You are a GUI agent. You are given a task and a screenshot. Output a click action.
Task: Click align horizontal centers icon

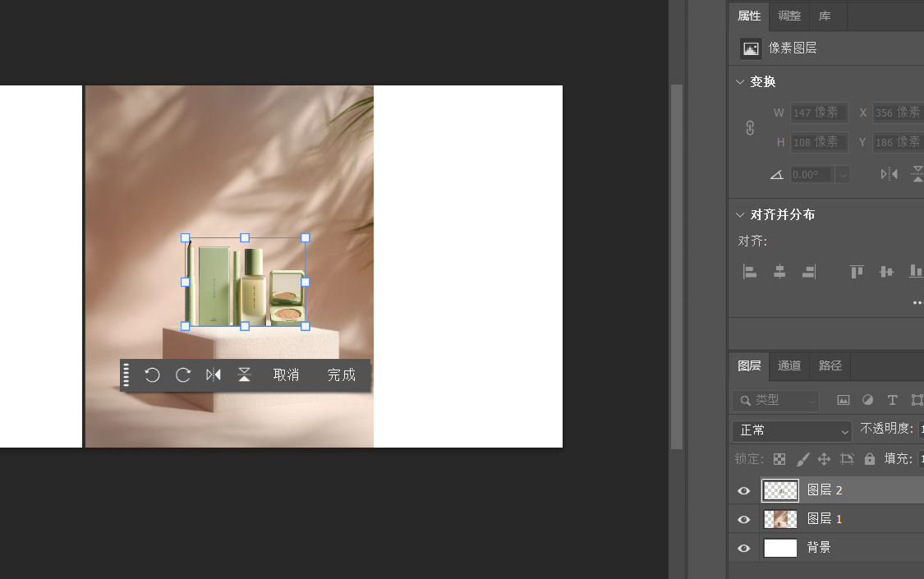[x=779, y=272]
